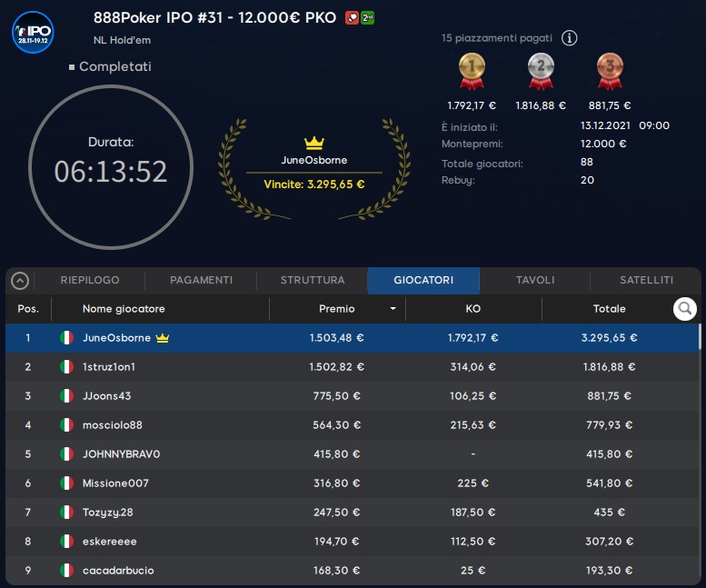The height and width of the screenshot is (588, 706).
Task: Open the player search magnifier
Action: (x=685, y=308)
